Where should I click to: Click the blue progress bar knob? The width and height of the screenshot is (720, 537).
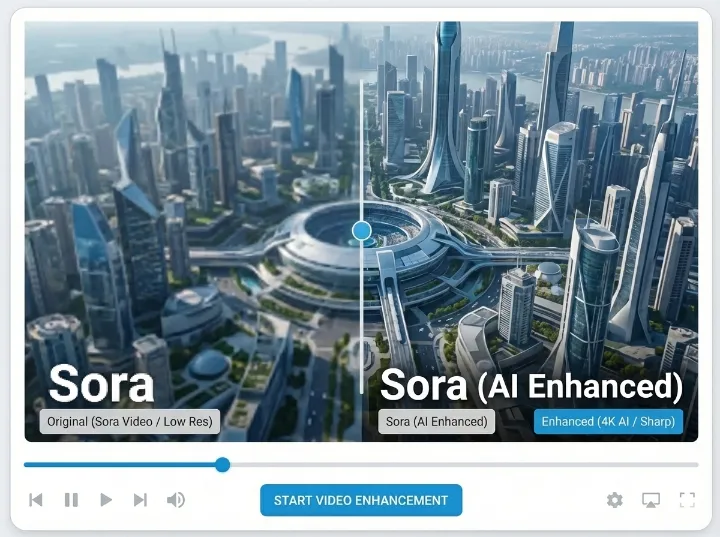223,464
